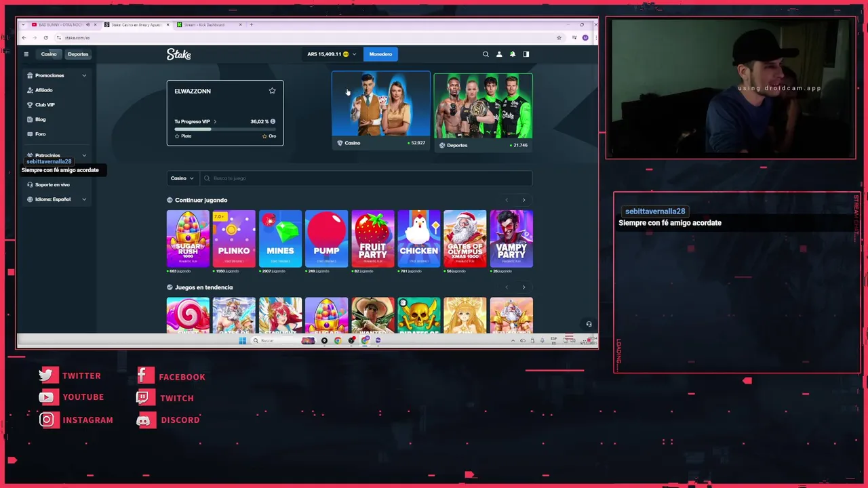Image resolution: width=868 pixels, height=488 pixels.
Task: Click the Busca tu juego search field
Action: (366, 178)
